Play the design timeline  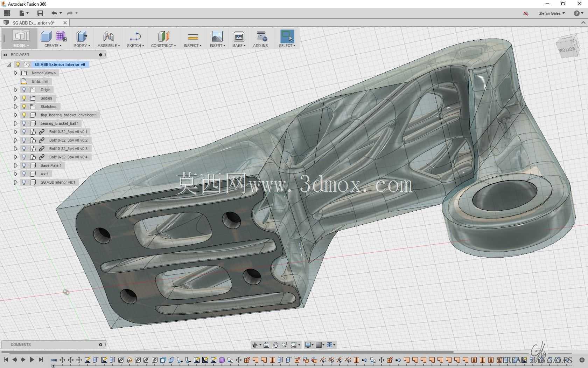point(32,360)
